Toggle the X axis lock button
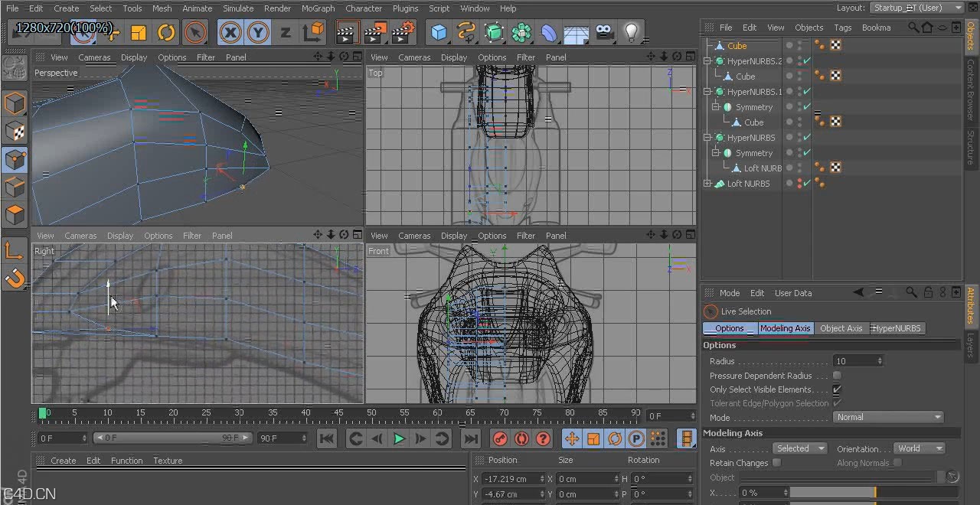This screenshot has width=980, height=505. (230, 32)
